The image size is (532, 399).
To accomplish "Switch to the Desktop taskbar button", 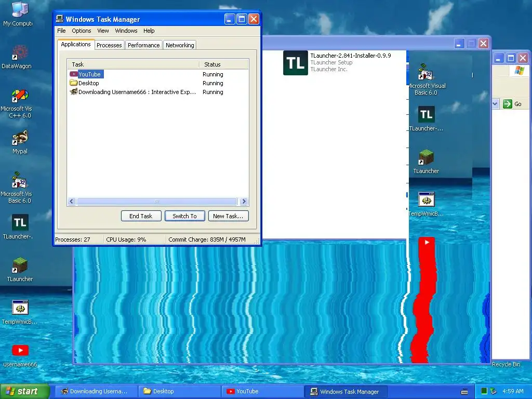I will (179, 392).
